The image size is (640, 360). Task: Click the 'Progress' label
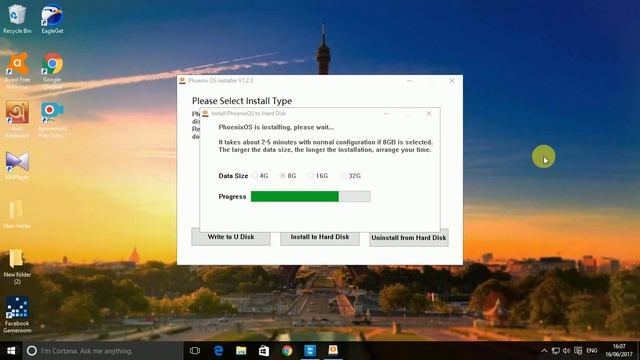pos(232,197)
